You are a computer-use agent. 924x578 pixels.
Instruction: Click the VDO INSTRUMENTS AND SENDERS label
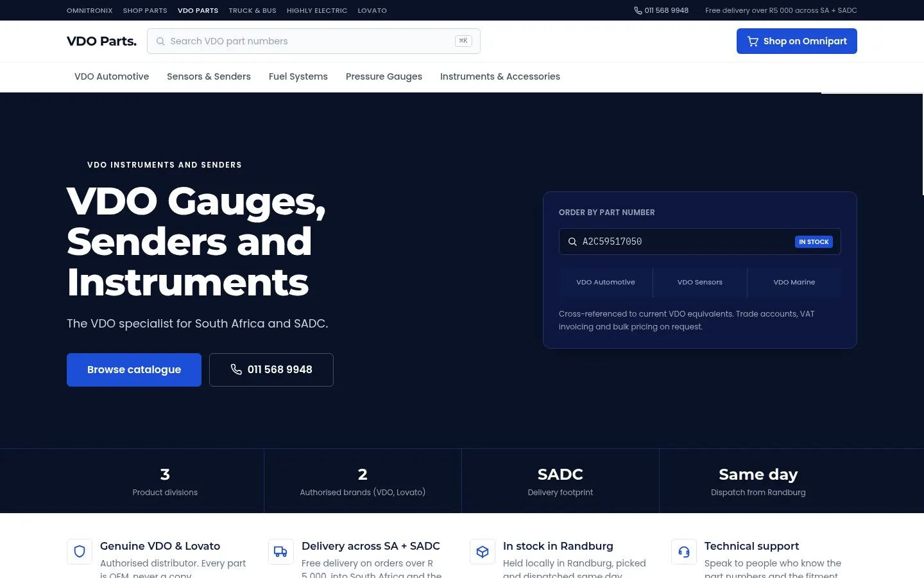[164, 165]
